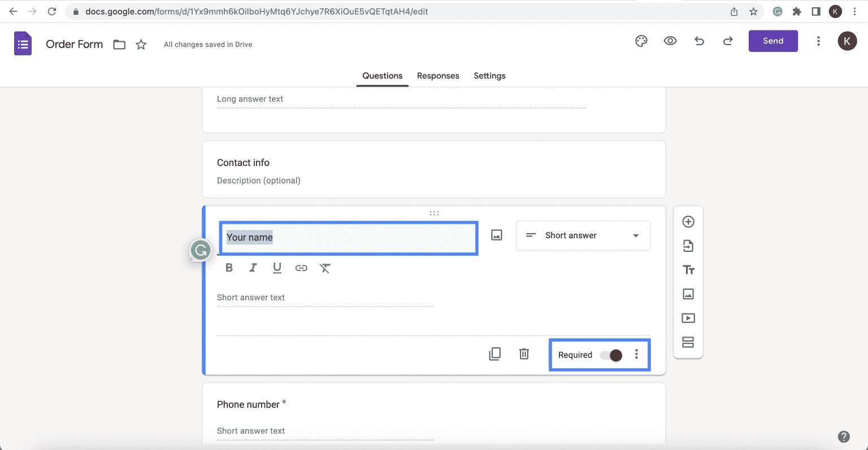Switch to the Responses tab
The image size is (868, 450).
438,76
